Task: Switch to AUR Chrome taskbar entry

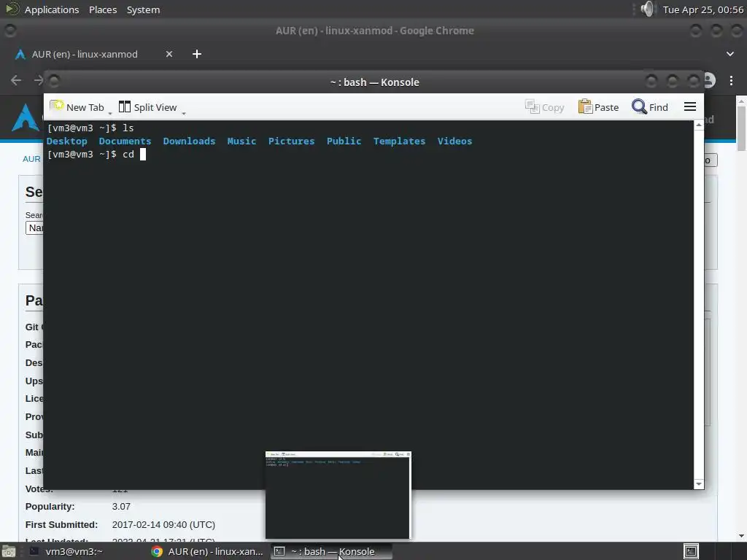Action: tap(207, 551)
